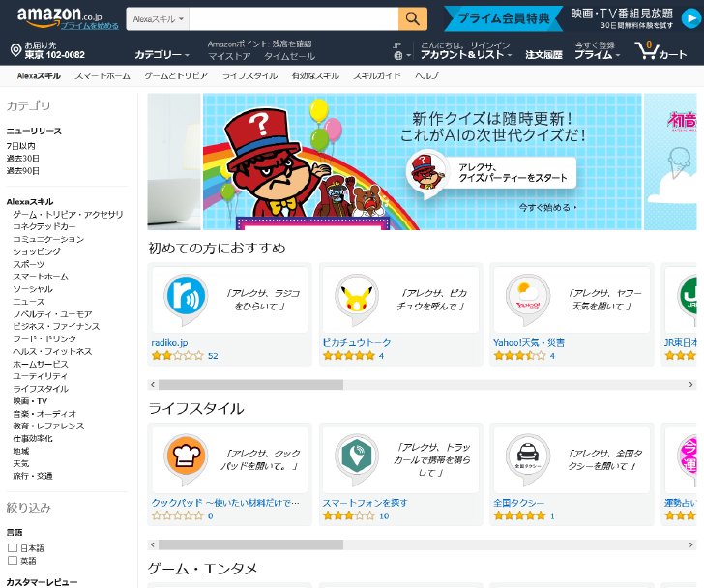Select the ゲームとトリビア tab

coord(176,75)
